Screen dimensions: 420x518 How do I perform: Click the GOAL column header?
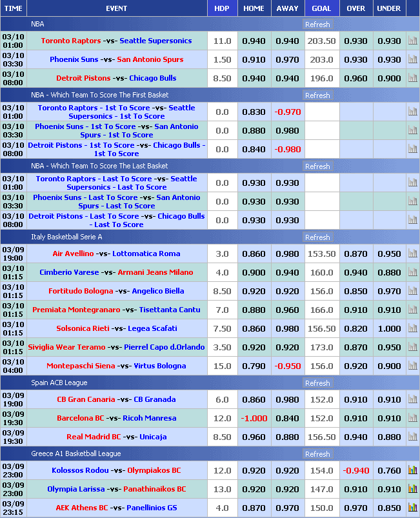point(321,8)
